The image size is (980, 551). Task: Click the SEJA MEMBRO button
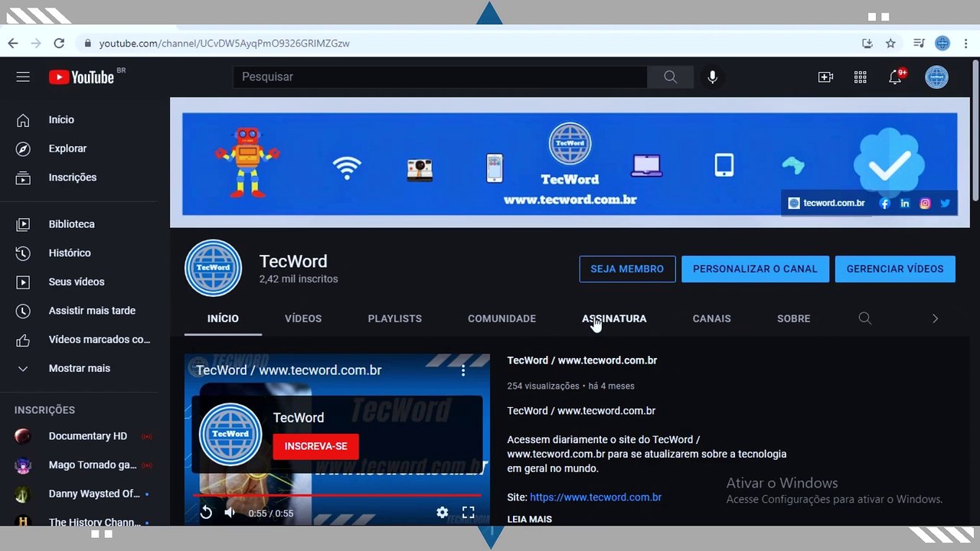click(x=627, y=269)
